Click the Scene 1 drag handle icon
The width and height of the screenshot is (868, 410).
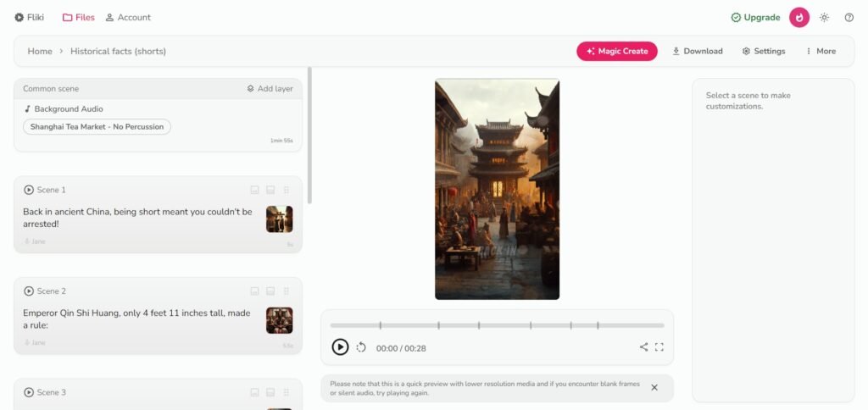[x=287, y=190]
